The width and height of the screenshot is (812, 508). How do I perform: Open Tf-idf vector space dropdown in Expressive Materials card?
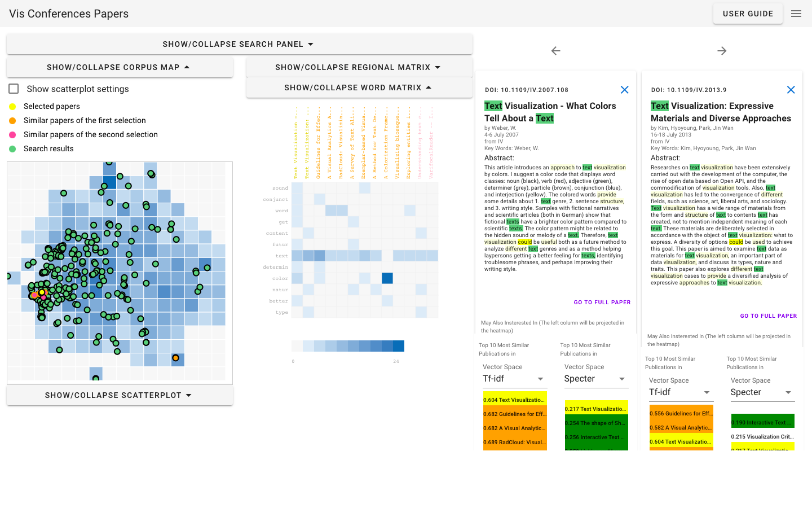(681, 392)
